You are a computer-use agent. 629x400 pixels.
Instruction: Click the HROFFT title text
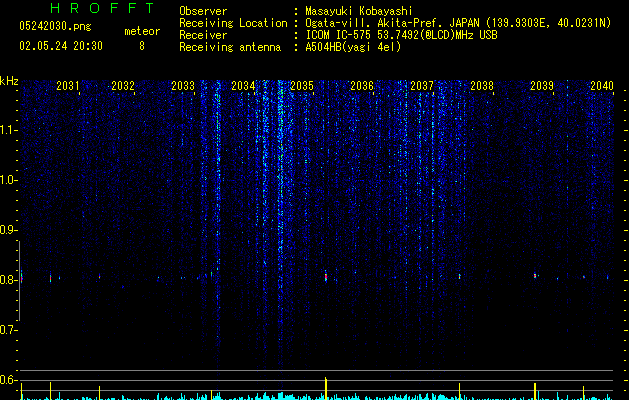(x=103, y=8)
